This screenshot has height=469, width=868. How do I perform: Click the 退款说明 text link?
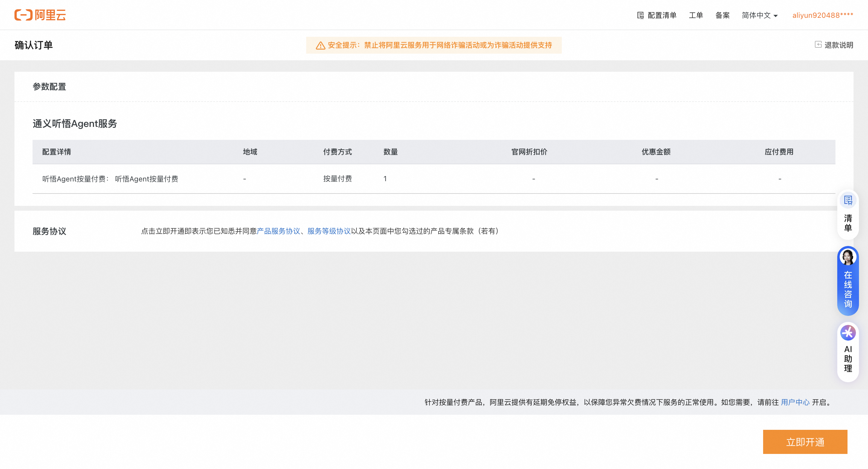pyautogui.click(x=839, y=45)
